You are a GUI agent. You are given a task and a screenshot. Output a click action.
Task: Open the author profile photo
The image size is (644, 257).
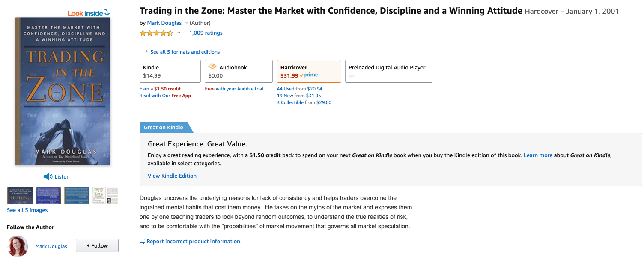18,246
